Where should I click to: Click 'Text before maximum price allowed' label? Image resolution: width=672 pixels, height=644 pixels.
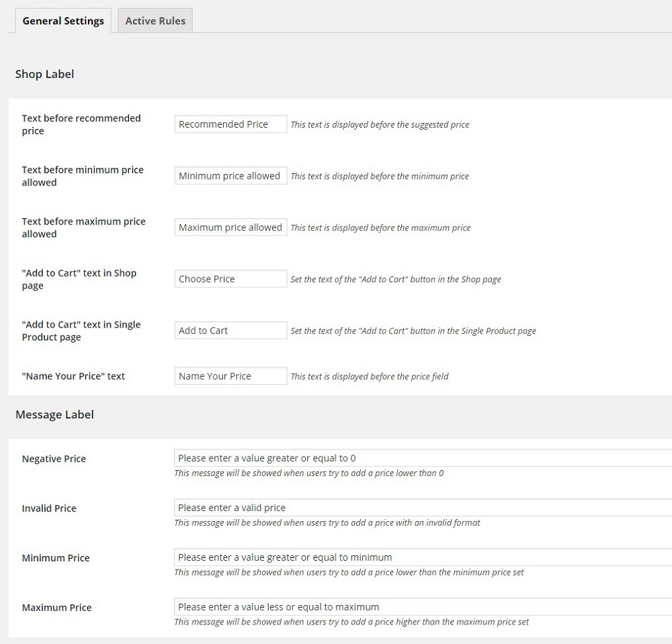tap(83, 228)
